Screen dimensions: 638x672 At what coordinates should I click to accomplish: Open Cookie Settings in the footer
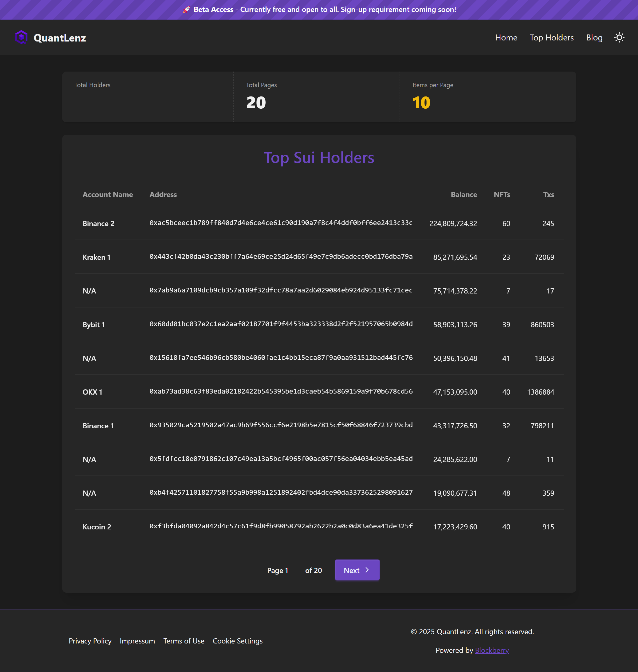click(238, 641)
